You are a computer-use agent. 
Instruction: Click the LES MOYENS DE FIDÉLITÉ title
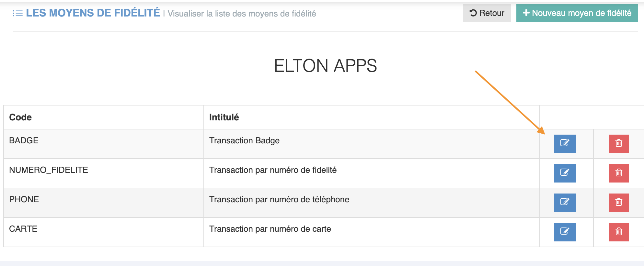pyautogui.click(x=93, y=13)
